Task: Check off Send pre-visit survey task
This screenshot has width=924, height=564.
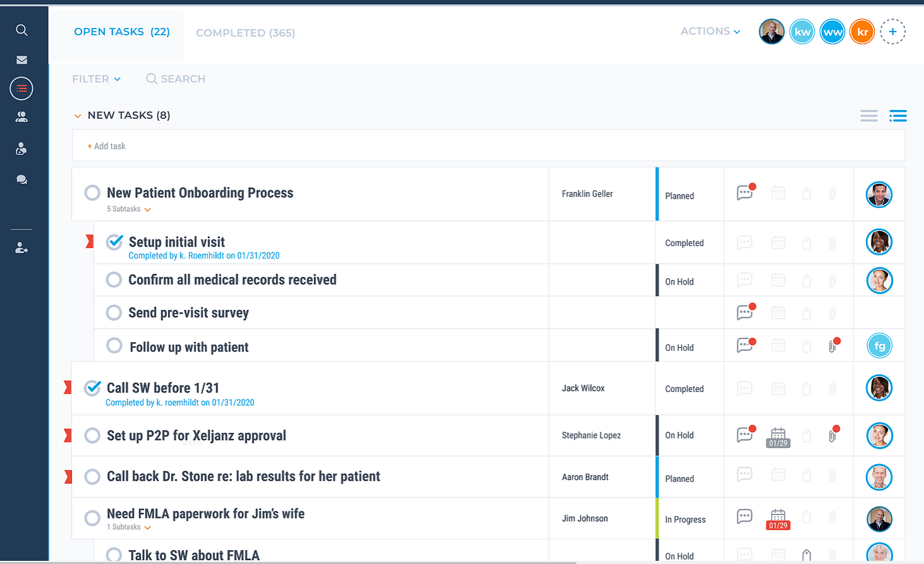Action: pyautogui.click(x=114, y=312)
